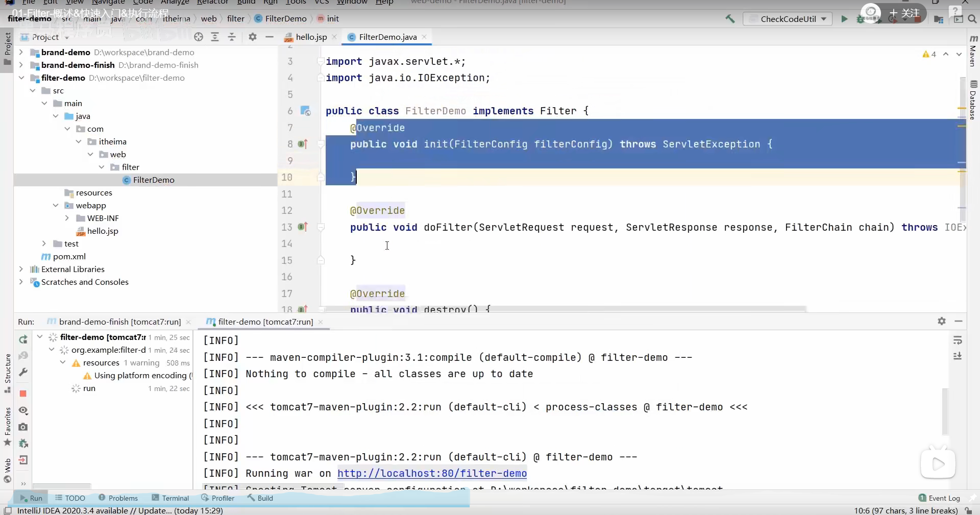Open the Event Log
The width and height of the screenshot is (980, 515).
point(939,498)
